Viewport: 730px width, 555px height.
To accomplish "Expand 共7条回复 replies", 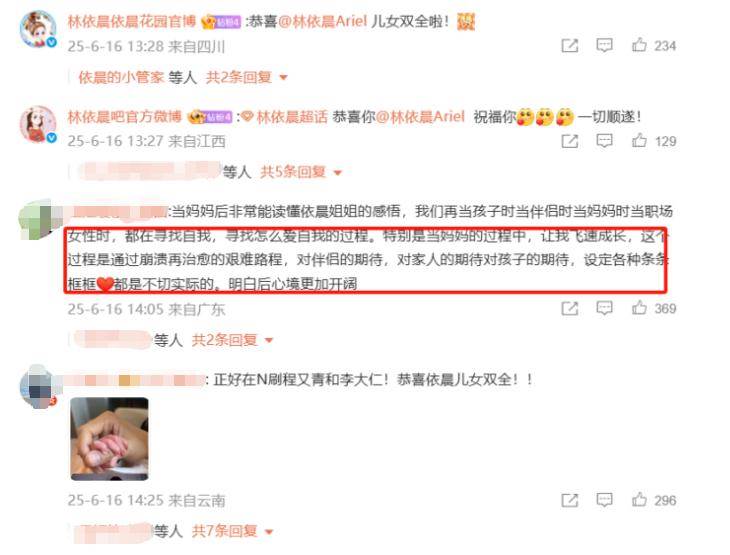I will [233, 531].
